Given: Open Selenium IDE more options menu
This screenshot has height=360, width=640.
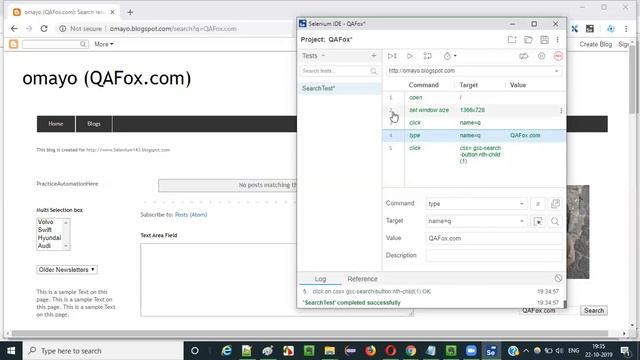Looking at the screenshot, I should coord(558,40).
